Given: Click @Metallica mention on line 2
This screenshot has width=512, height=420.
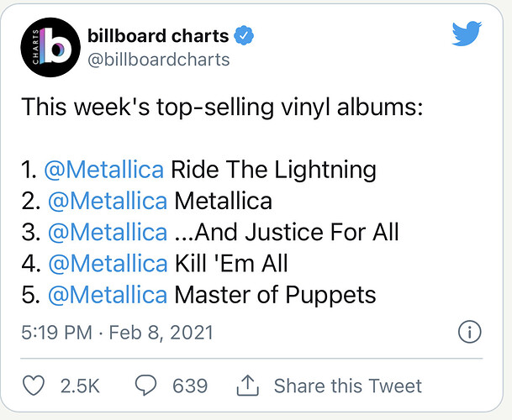Looking at the screenshot, I should point(108,201).
